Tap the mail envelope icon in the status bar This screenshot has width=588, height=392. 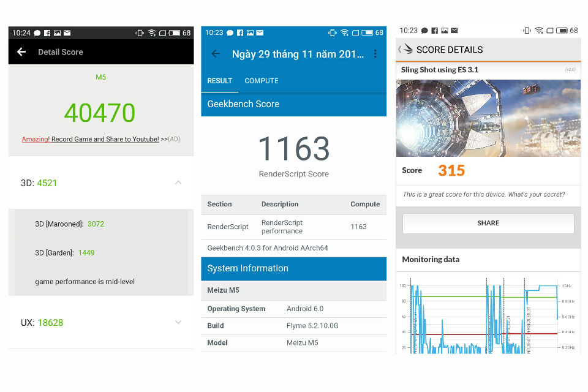67,32
